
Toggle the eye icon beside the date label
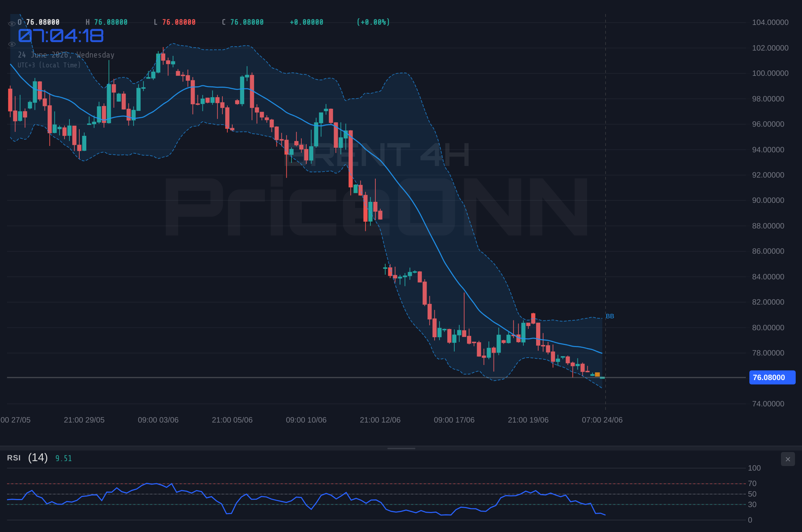click(x=12, y=44)
